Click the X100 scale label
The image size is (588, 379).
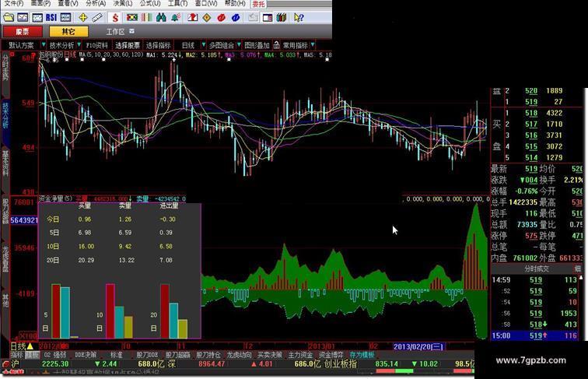(x=29, y=336)
